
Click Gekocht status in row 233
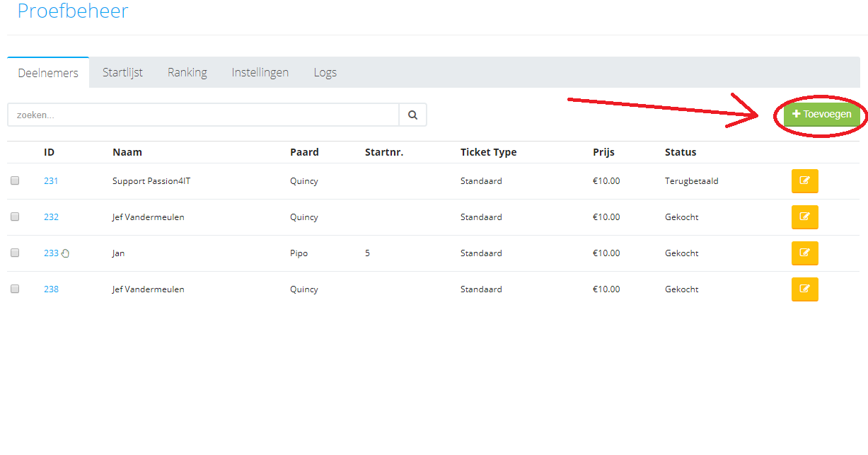coord(682,253)
